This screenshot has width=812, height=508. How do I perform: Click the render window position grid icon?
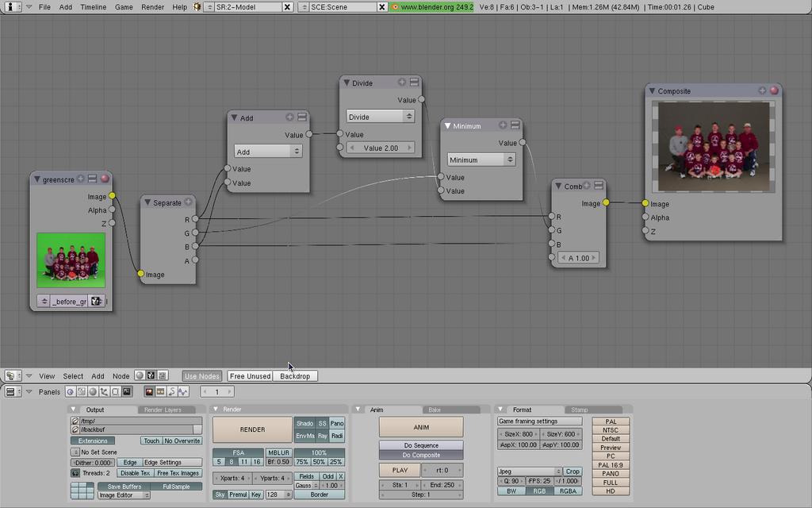(82, 491)
